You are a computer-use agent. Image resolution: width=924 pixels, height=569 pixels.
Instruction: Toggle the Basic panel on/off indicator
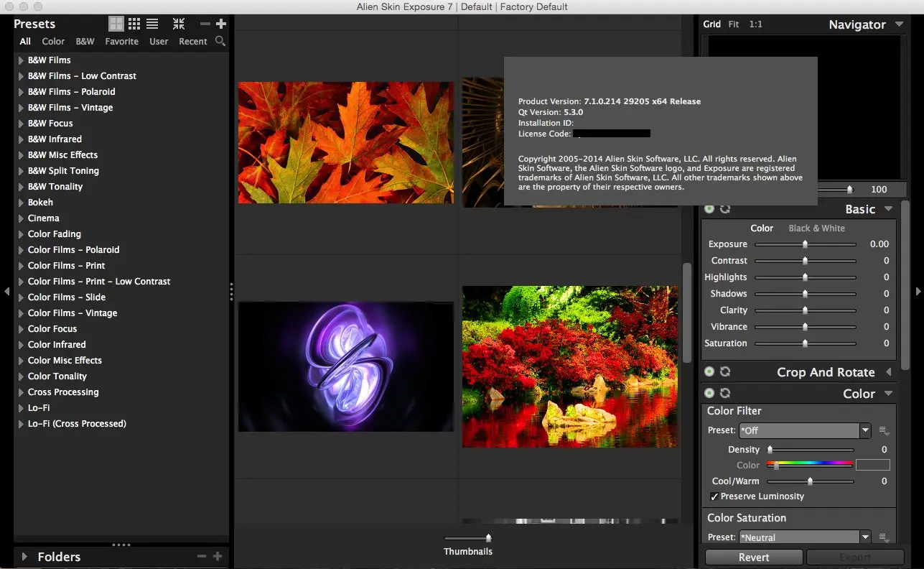pos(709,209)
